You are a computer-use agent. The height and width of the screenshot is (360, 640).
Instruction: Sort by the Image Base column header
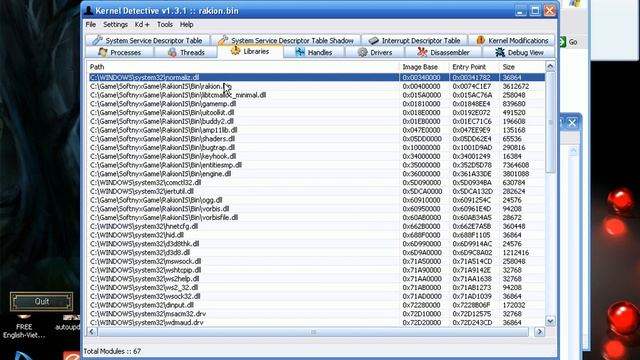tap(424, 67)
